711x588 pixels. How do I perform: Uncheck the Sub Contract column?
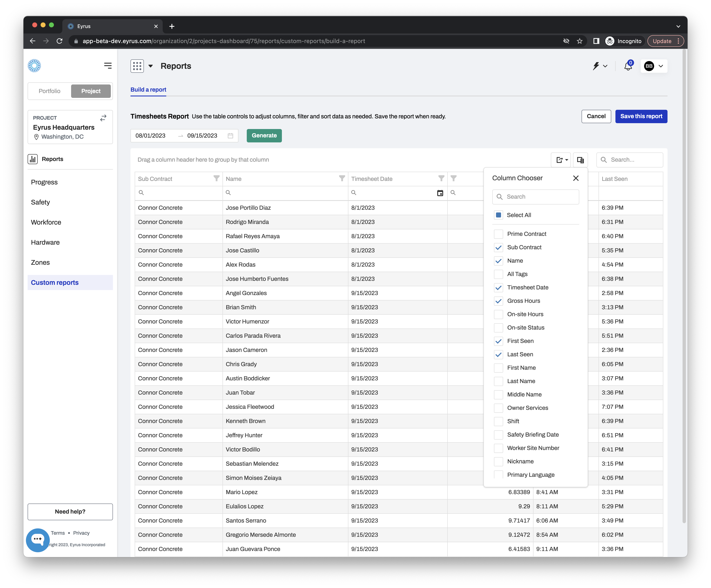pyautogui.click(x=498, y=247)
